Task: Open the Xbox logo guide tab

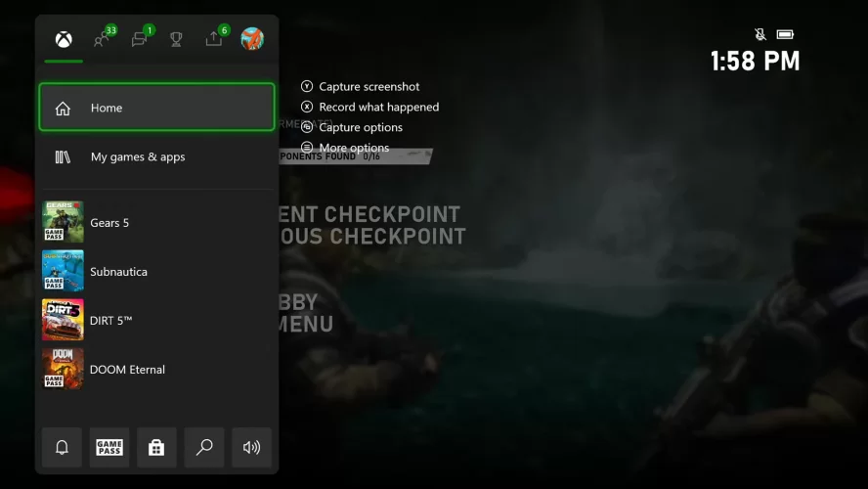Action: 64,39
